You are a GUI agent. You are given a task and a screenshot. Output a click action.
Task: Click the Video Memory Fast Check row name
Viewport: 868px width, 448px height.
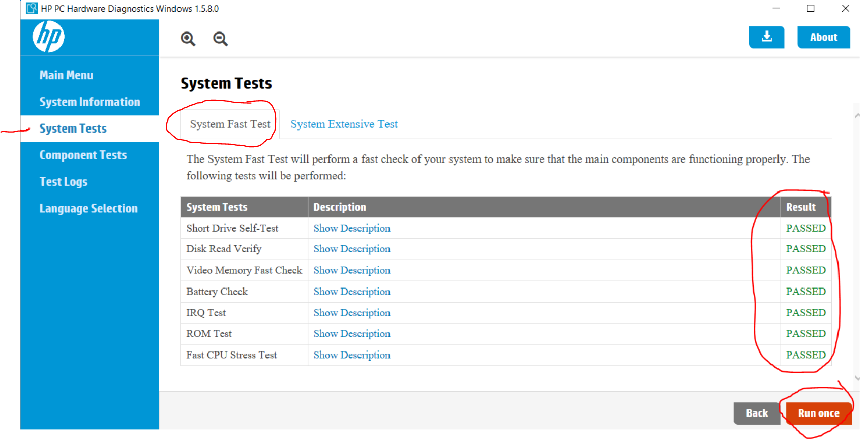tap(244, 271)
